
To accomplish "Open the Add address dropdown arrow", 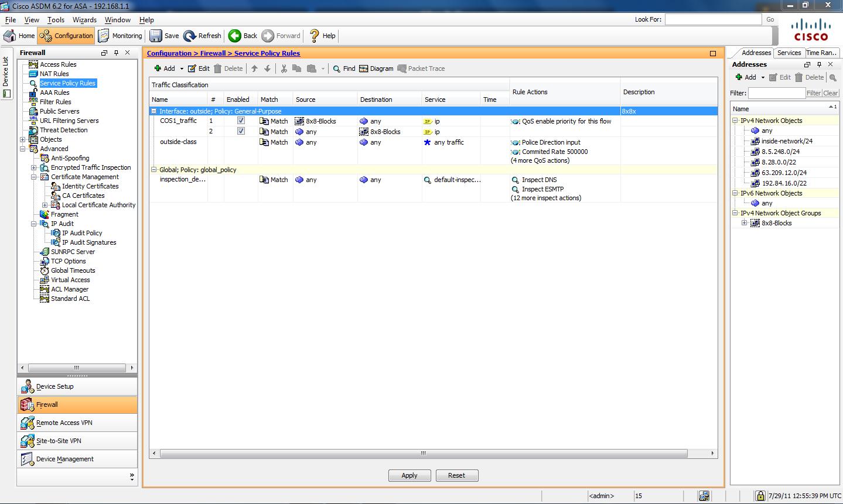I will pos(763,77).
